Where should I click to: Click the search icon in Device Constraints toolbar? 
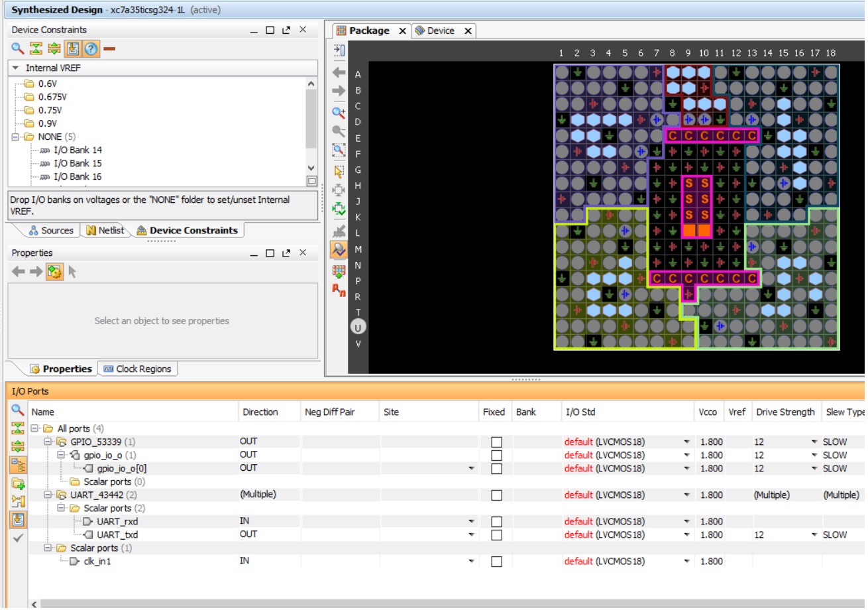(18, 48)
